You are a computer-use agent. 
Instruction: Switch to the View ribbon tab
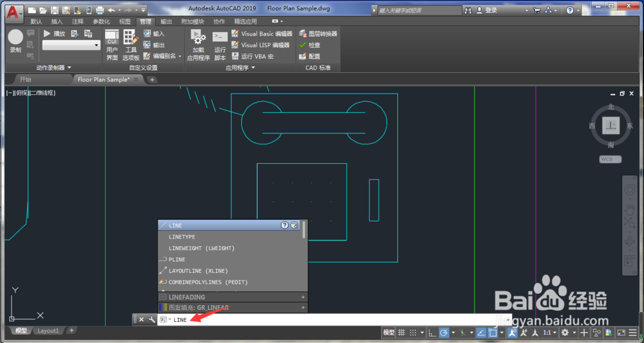pos(125,21)
